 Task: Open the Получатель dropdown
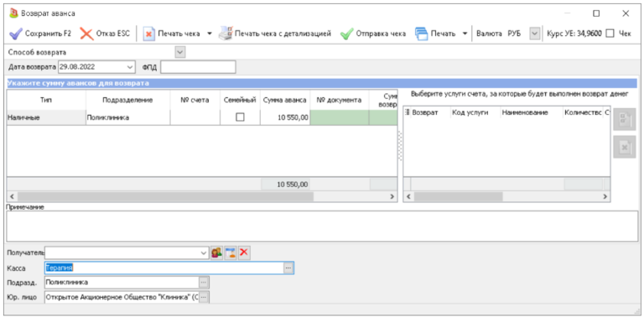point(204,253)
